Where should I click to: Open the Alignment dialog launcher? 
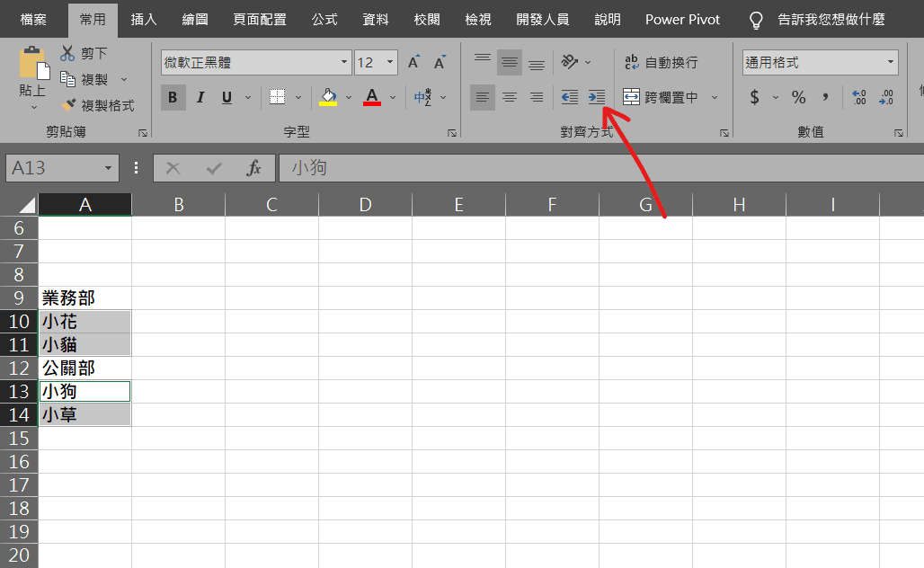point(724,133)
